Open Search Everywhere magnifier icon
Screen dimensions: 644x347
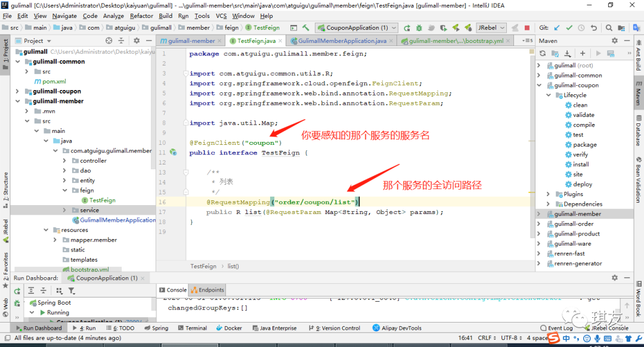609,27
